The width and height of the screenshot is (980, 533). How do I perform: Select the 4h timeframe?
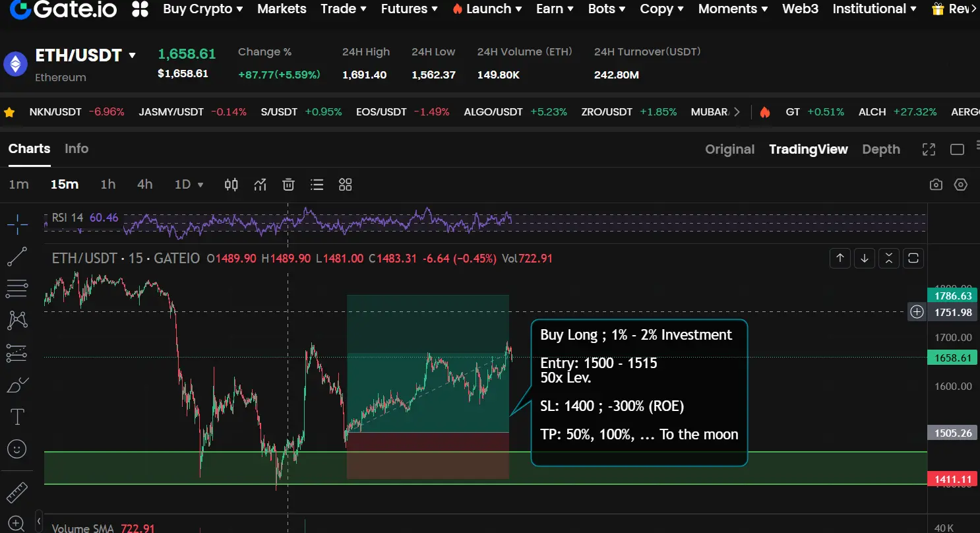click(x=144, y=185)
